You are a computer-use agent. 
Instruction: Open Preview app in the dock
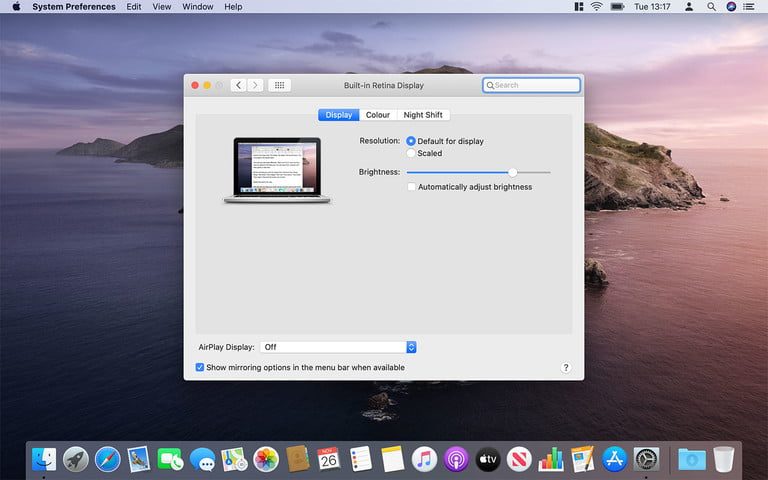click(x=138, y=459)
